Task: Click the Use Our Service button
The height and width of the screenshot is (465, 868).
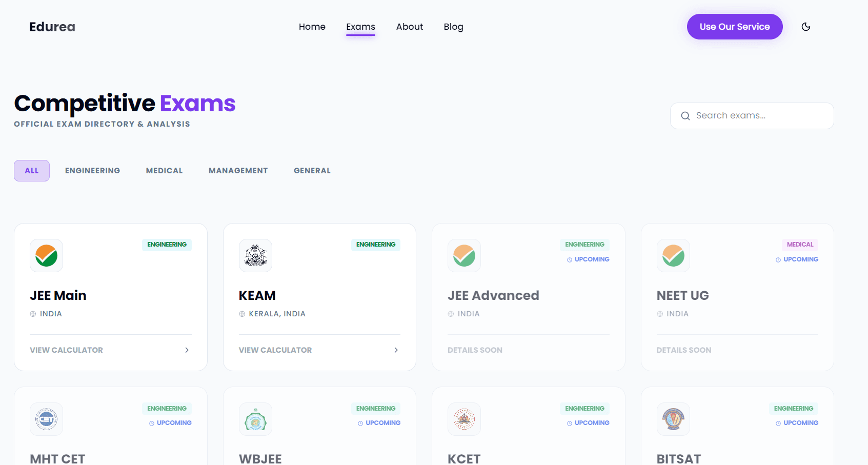Action: click(x=735, y=27)
